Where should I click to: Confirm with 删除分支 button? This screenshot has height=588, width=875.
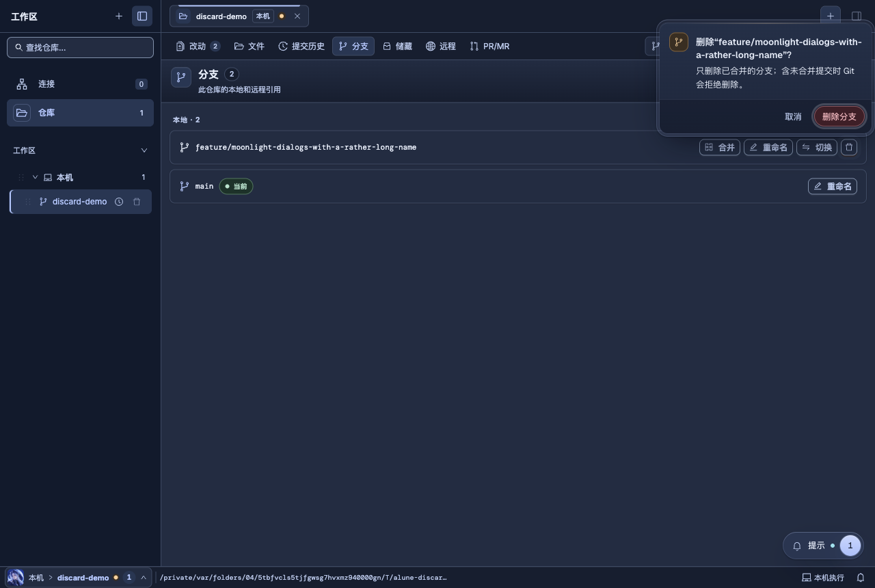[x=839, y=117]
